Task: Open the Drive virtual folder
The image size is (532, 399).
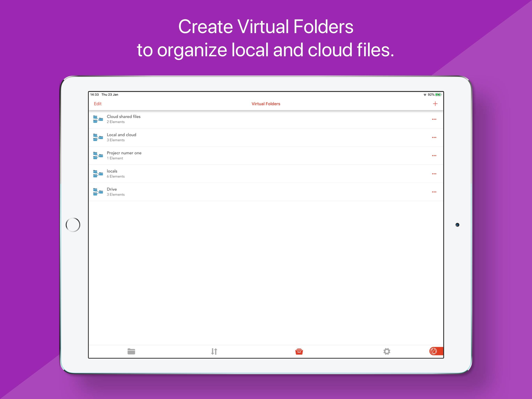Action: coord(112,189)
